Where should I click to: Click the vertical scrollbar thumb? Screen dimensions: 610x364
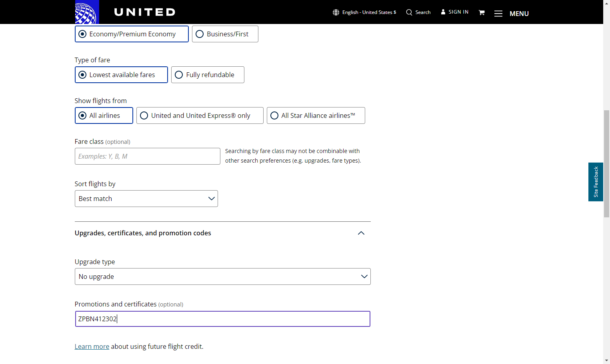tap(606, 164)
